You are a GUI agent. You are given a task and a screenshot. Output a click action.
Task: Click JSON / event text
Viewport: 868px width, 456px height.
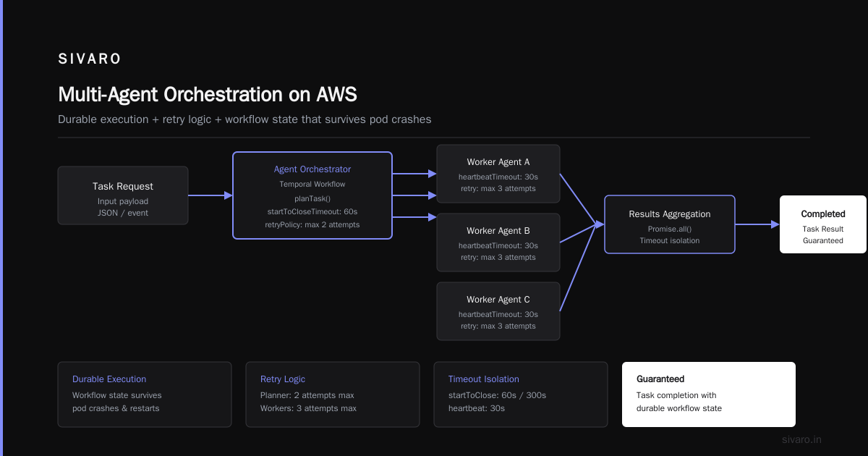123,213
